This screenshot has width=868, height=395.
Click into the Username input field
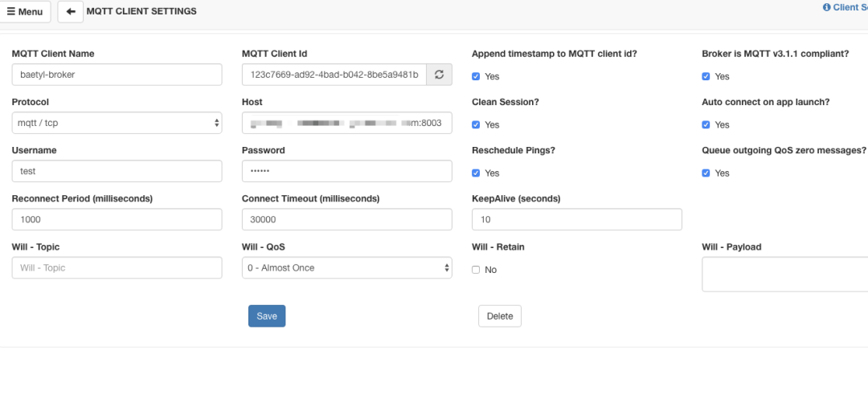tap(117, 171)
